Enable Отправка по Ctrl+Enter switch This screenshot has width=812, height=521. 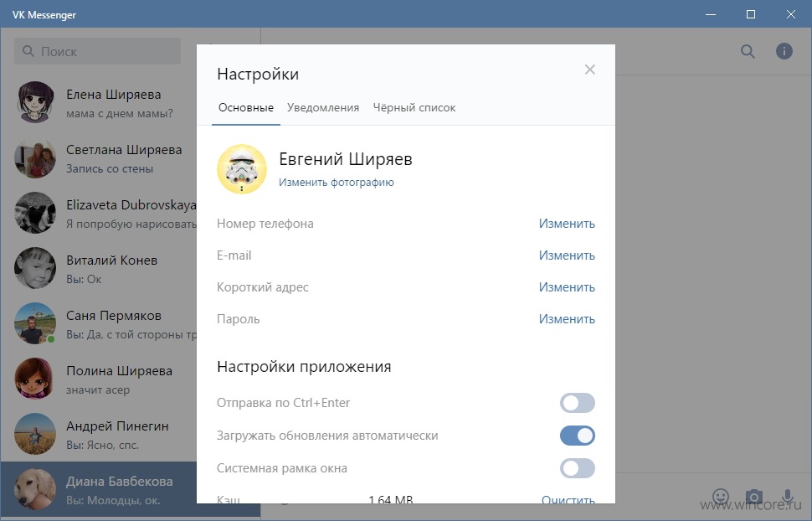pyautogui.click(x=577, y=403)
